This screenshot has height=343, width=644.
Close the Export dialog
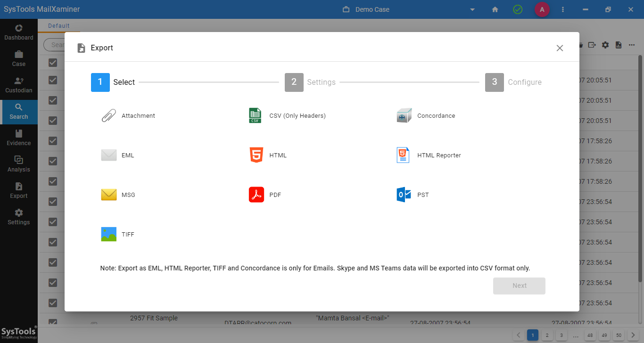click(560, 48)
